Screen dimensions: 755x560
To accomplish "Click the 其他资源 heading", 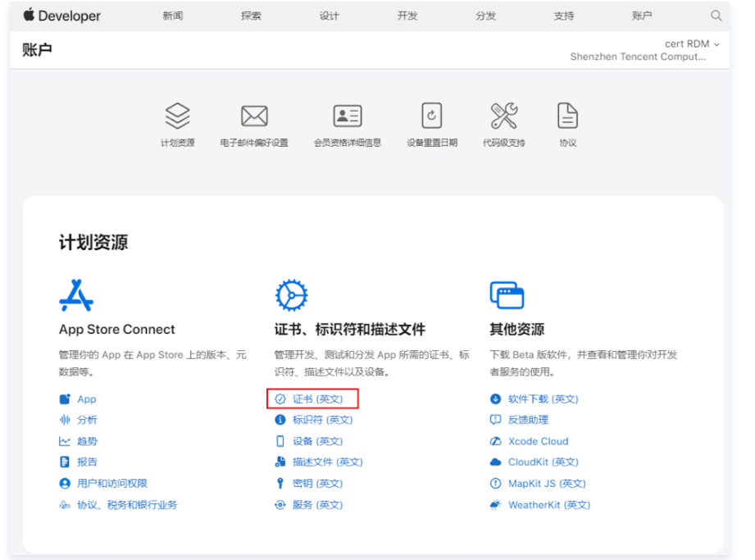I will 517,330.
